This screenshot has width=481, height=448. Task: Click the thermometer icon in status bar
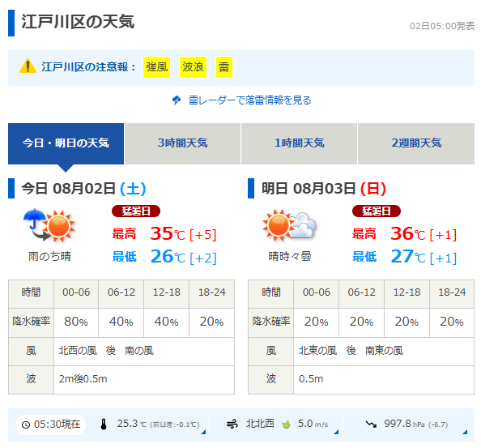tap(104, 424)
